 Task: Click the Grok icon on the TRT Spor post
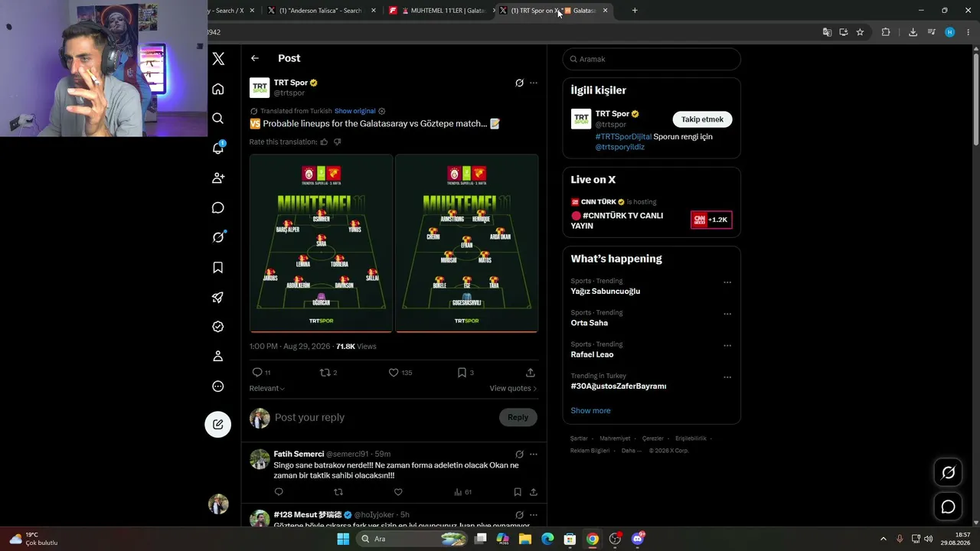click(x=519, y=83)
